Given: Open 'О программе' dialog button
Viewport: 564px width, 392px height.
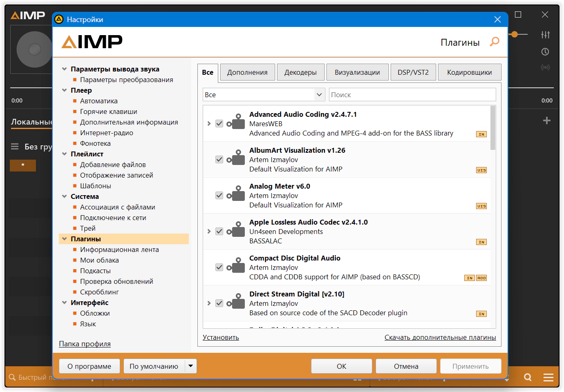Looking at the screenshot, I should [x=90, y=366].
